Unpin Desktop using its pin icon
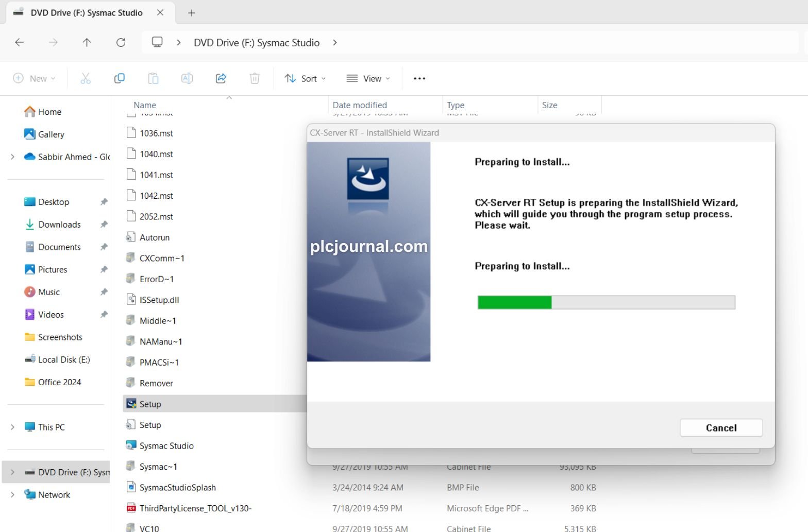808x532 pixels. point(104,202)
